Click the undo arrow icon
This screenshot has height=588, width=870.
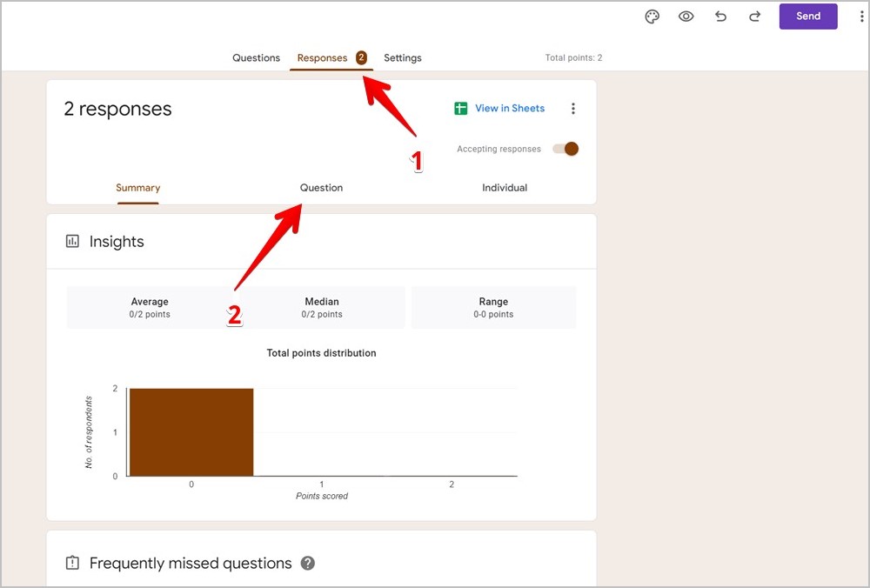[x=720, y=17]
